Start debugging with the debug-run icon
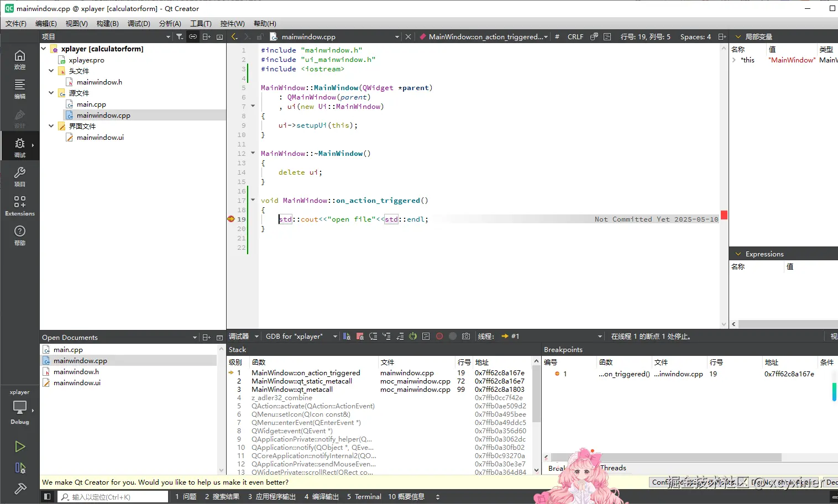The width and height of the screenshot is (838, 504). (20, 468)
